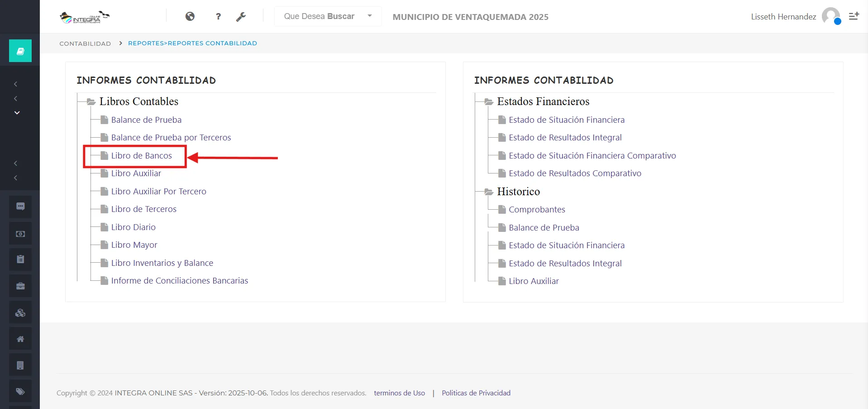Open the wrench tools icon
Screen dimensions: 868x409
pyautogui.click(x=241, y=17)
